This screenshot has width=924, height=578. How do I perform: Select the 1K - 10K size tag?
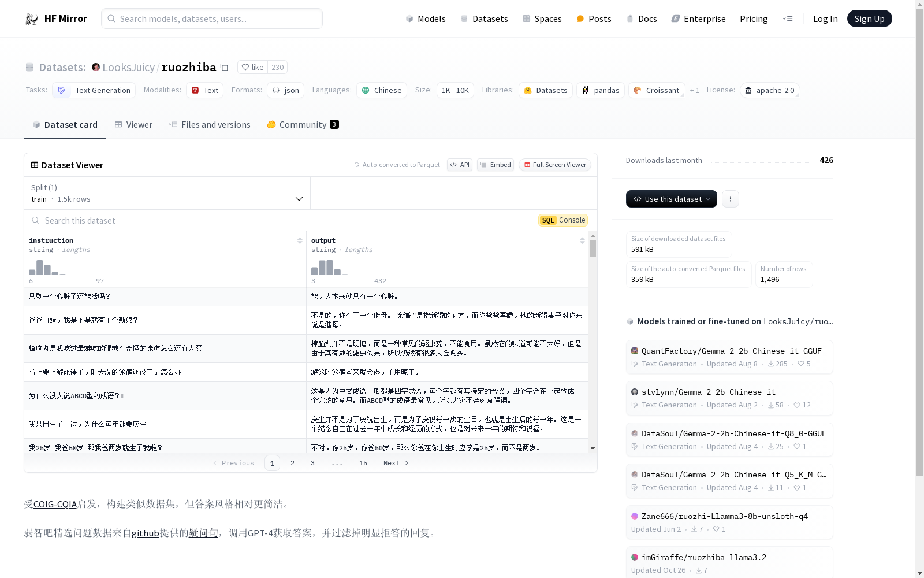(x=455, y=90)
